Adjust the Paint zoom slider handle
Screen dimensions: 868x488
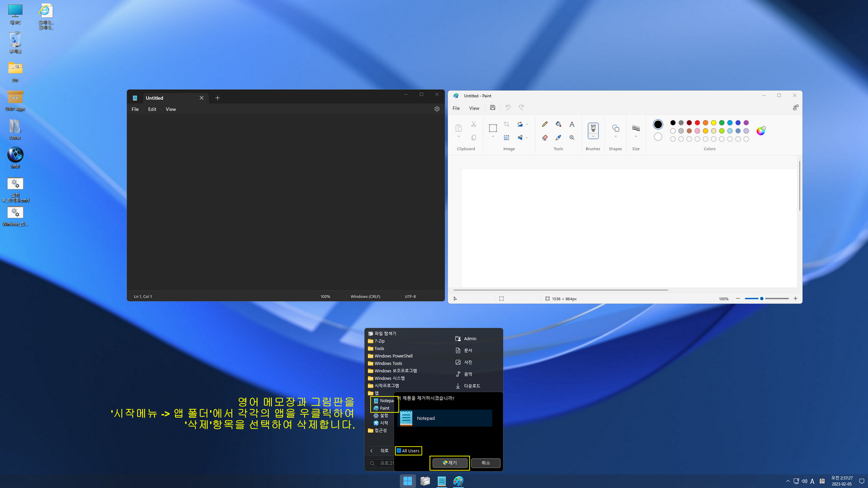coord(762,299)
